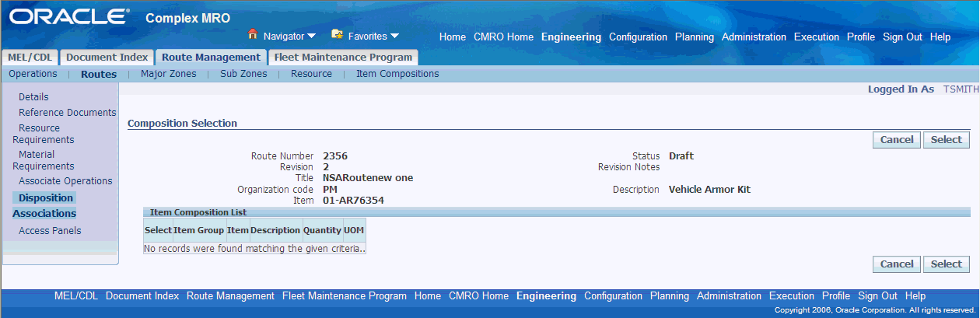Go to the Operations subtab
Screen dimensions: 980x318
point(33,74)
